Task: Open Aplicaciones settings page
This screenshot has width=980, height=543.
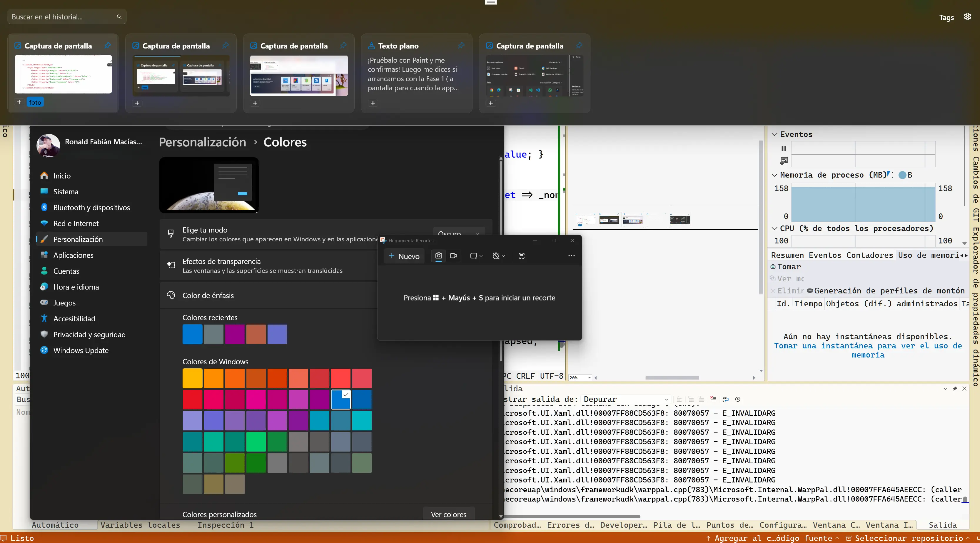Action: click(91, 255)
